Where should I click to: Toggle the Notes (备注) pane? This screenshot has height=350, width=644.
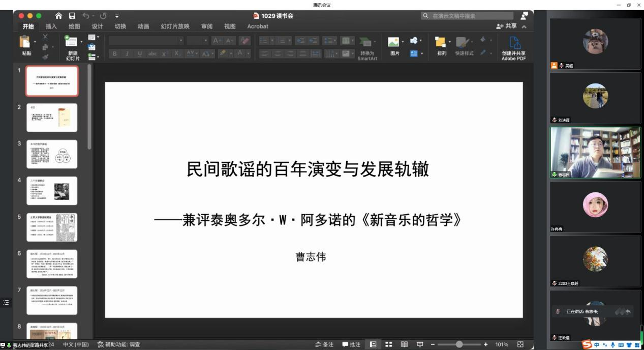pyautogui.click(x=324, y=344)
